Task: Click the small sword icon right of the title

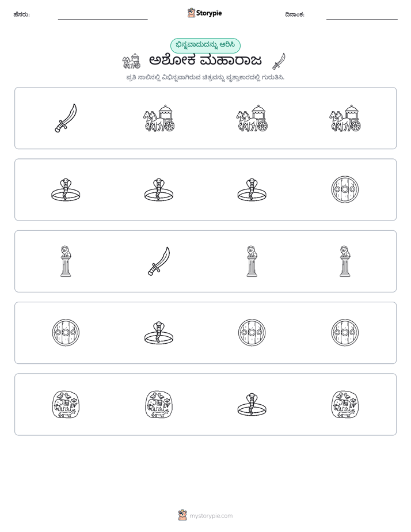Action: (279, 61)
